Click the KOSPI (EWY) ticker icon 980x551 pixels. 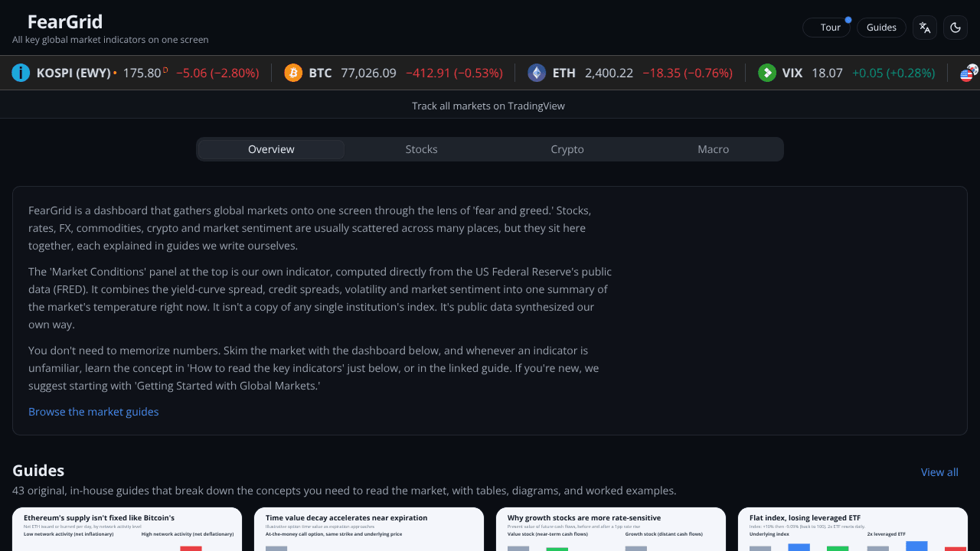tap(21, 73)
